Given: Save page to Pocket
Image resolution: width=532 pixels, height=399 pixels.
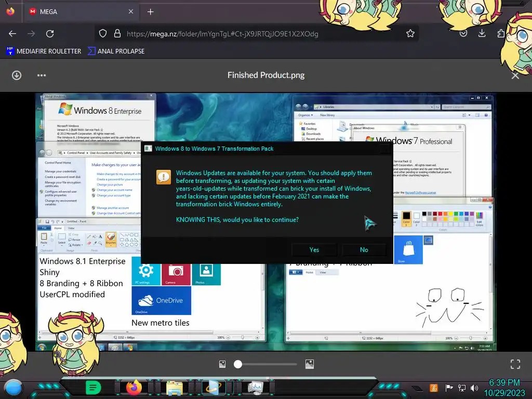Looking at the screenshot, I should point(463,33).
